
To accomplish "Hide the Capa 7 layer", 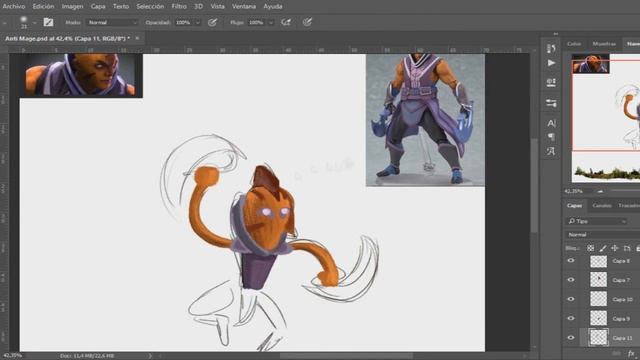I will tap(571, 280).
